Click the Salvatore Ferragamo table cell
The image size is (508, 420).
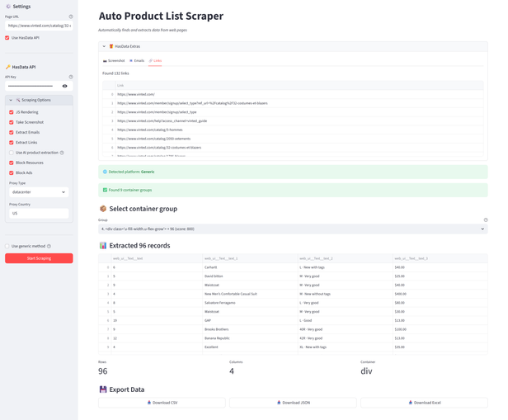tap(250, 303)
